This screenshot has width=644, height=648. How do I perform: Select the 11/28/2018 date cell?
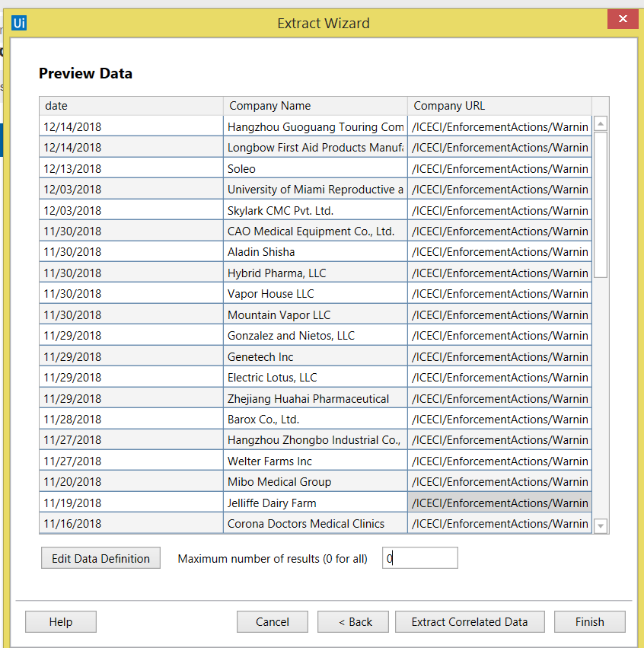pos(132,419)
